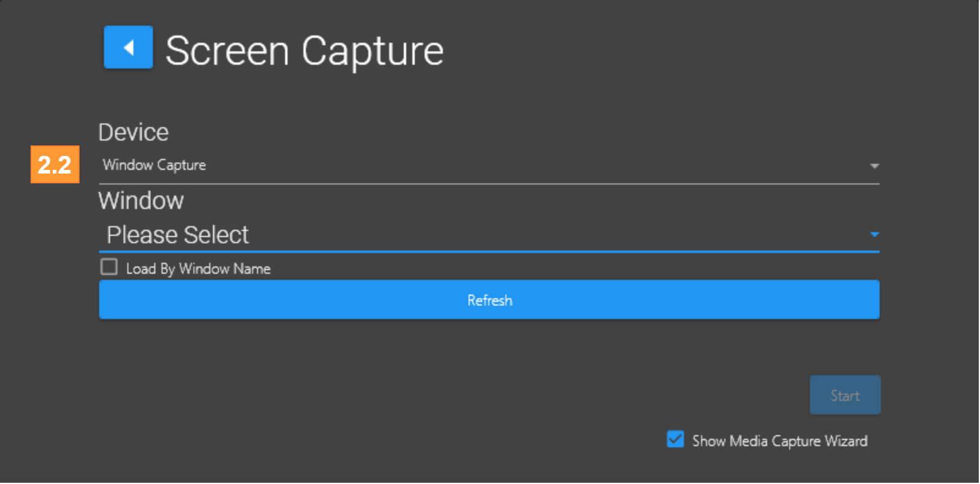The height and width of the screenshot is (484, 980).
Task: Click the blue underline of the Window field
Action: click(x=489, y=251)
